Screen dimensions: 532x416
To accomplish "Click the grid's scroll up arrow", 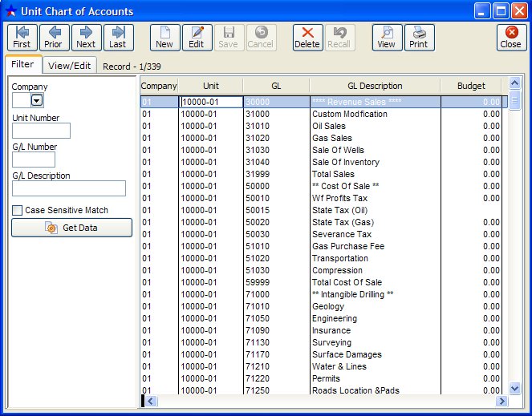I will pyautogui.click(x=514, y=83).
